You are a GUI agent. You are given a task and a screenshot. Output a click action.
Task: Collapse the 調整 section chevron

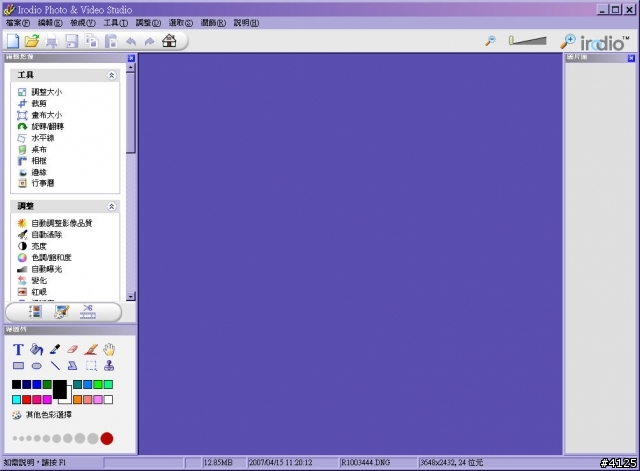[x=111, y=207]
